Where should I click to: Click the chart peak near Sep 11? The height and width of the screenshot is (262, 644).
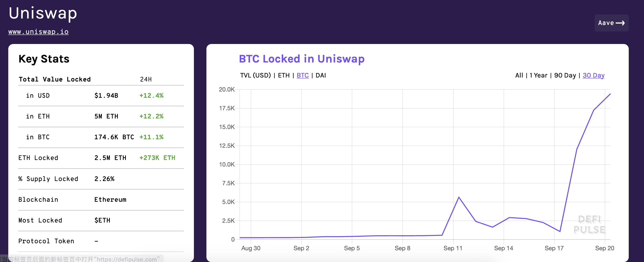click(459, 197)
